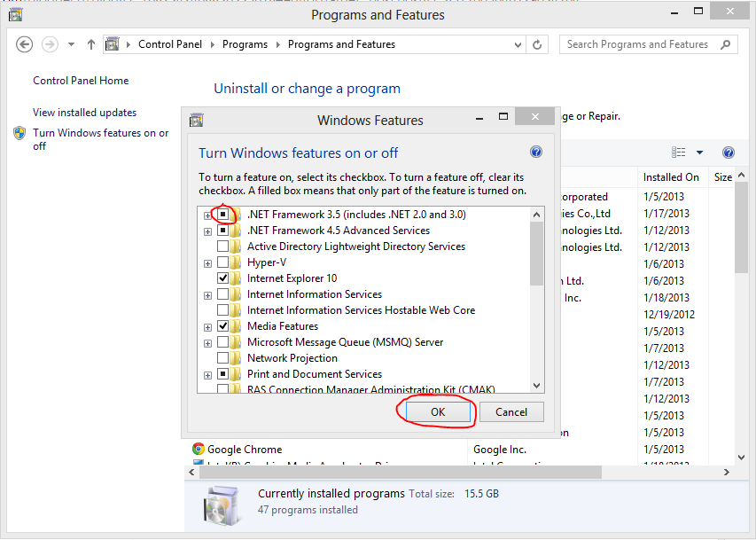Click the features list scroll up arrow
The image size is (756, 540).
[536, 215]
